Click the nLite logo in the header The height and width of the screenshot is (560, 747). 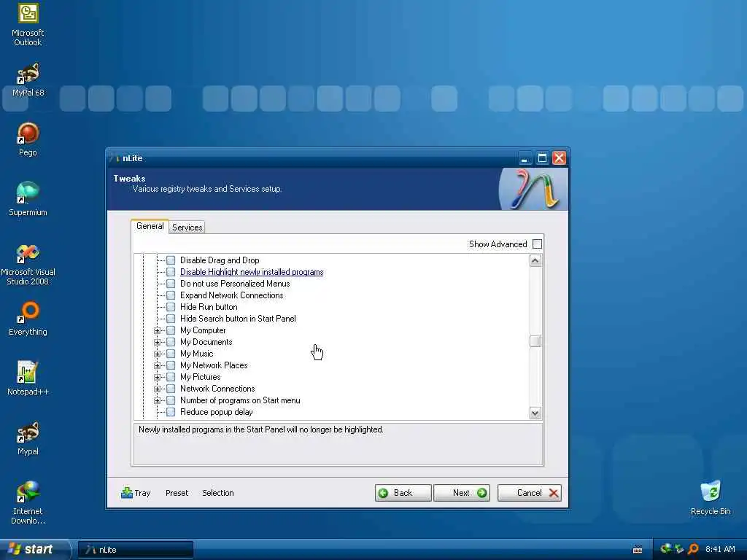533,189
